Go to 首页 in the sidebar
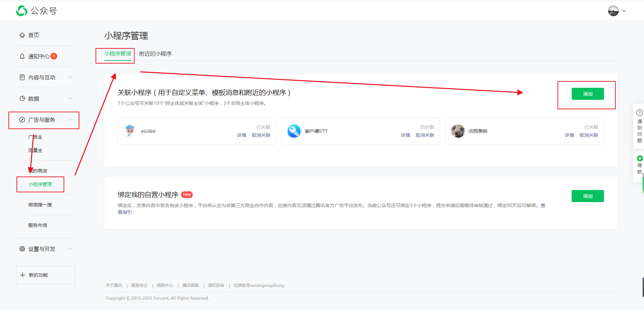 click(x=34, y=35)
